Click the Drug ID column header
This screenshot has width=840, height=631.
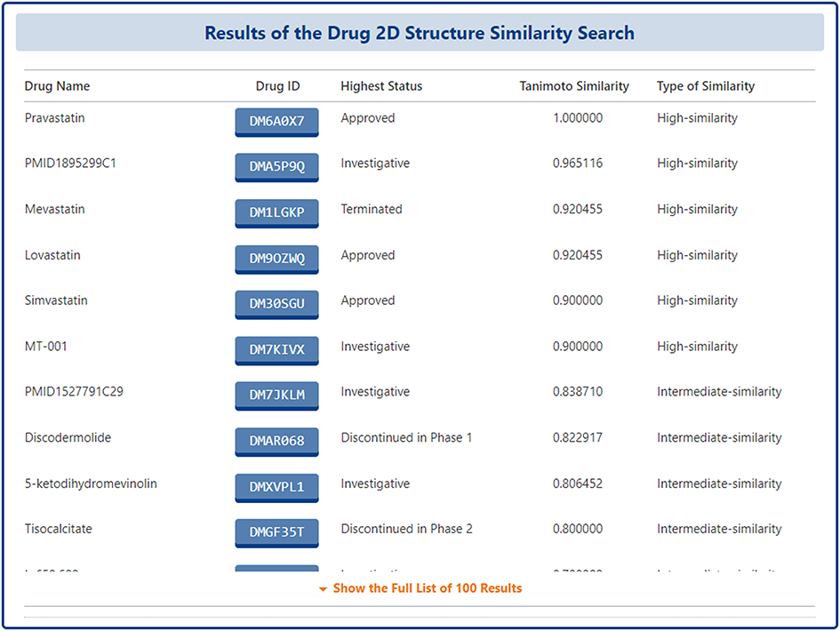tap(277, 86)
